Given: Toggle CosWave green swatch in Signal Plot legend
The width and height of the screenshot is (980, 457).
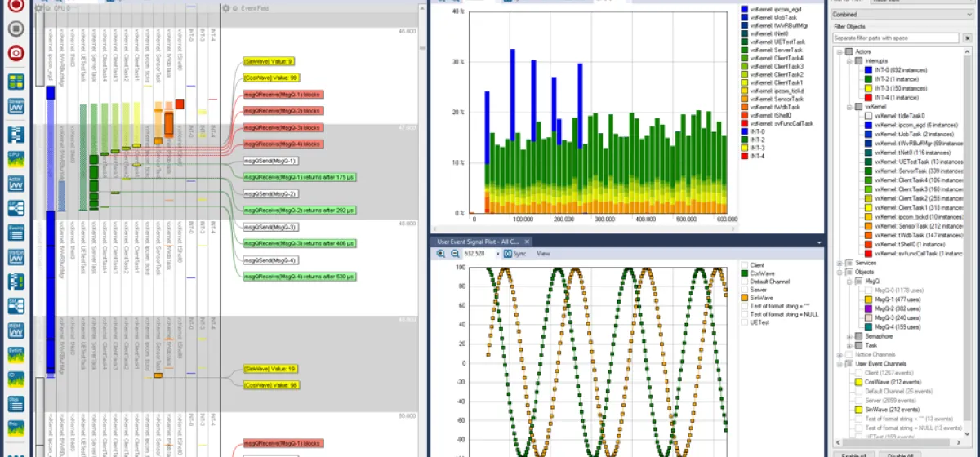Looking at the screenshot, I should click(x=744, y=274).
